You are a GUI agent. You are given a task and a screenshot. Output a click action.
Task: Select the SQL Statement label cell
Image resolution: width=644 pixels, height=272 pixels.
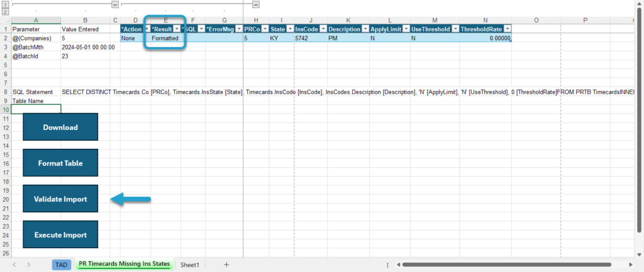pyautogui.click(x=36, y=92)
